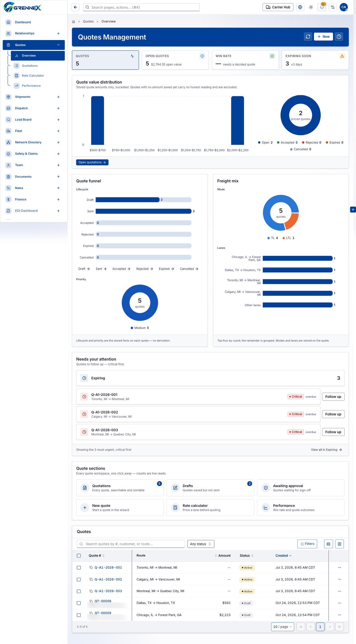
Task: Tick the QT-00008 row checkbox
Action: click(x=79, y=603)
